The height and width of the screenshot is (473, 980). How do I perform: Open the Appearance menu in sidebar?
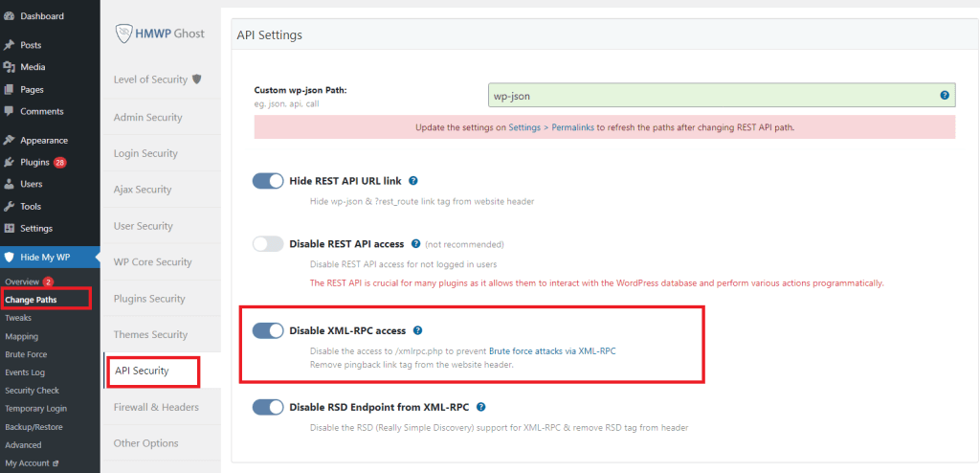pyautogui.click(x=43, y=140)
